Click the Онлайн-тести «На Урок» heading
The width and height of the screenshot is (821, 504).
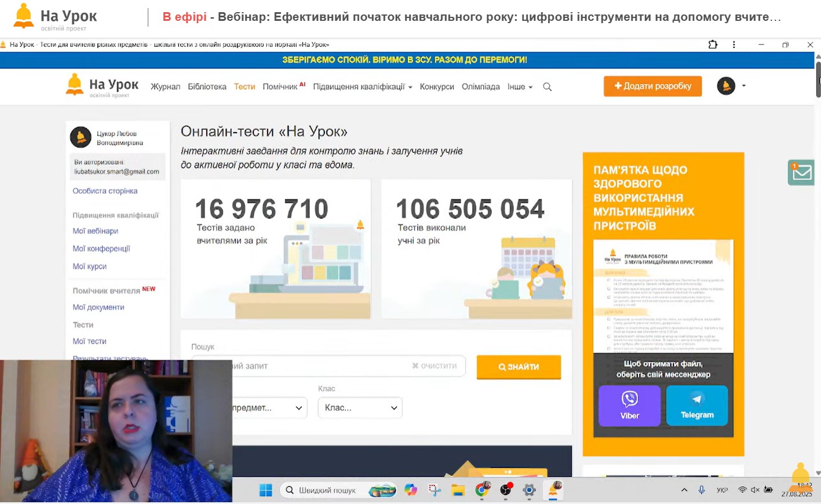(x=264, y=132)
